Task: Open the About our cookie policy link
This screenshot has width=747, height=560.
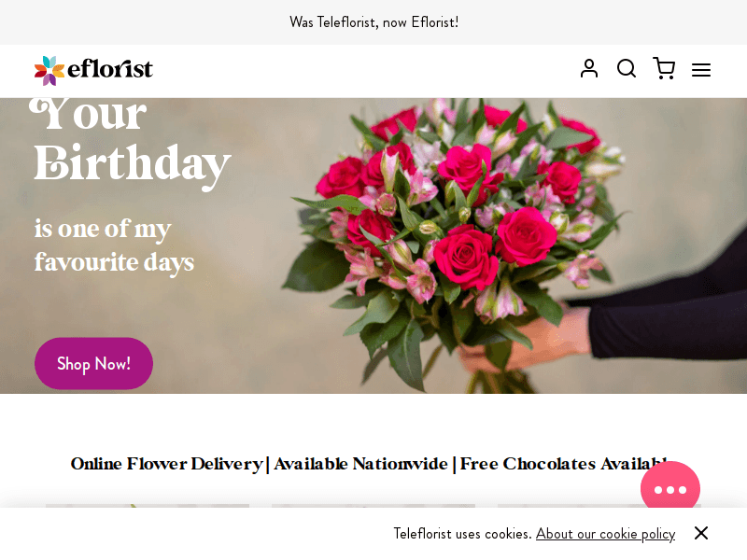Action: click(x=605, y=534)
